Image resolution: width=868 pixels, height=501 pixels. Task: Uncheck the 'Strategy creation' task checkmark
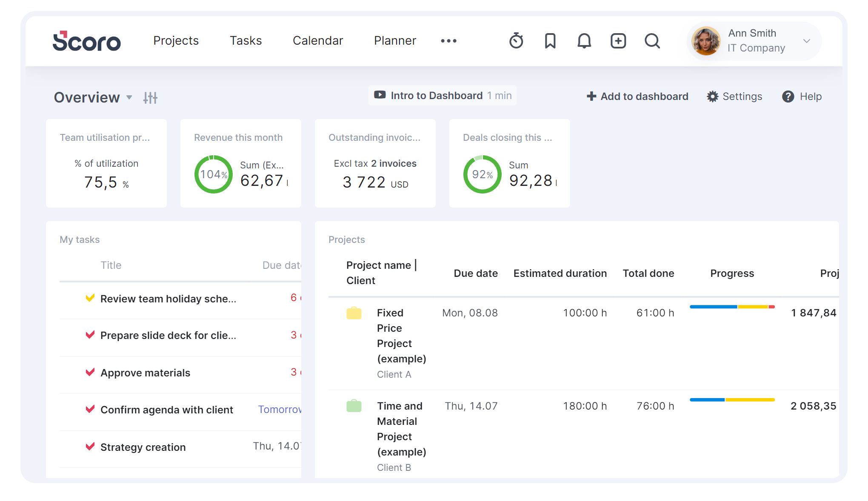click(90, 446)
